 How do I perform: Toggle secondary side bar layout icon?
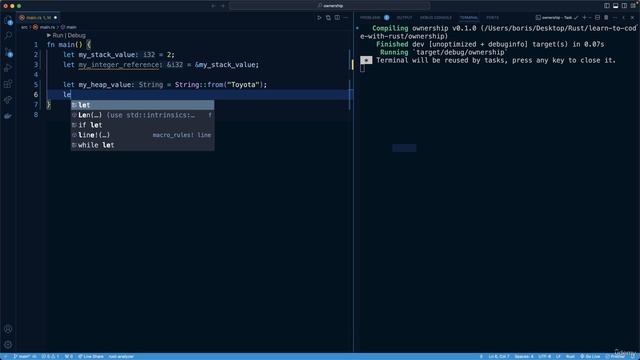click(624, 6)
